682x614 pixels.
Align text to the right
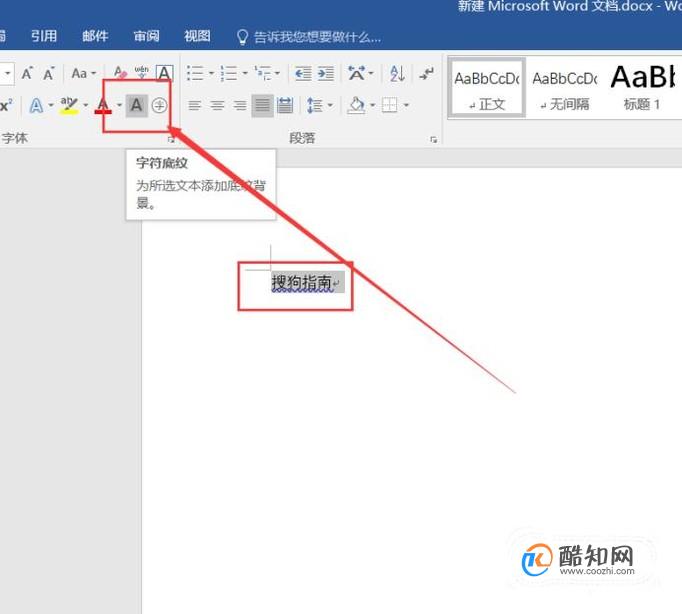tap(240, 105)
